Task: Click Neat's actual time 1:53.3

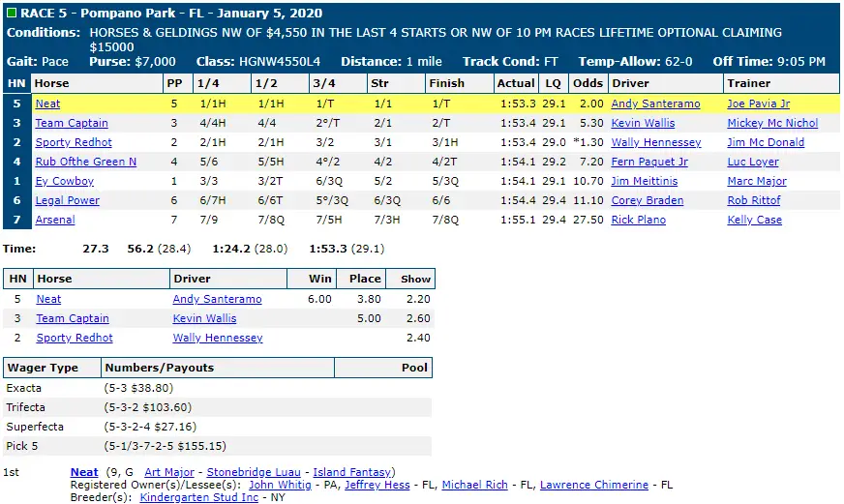Action: point(518,104)
